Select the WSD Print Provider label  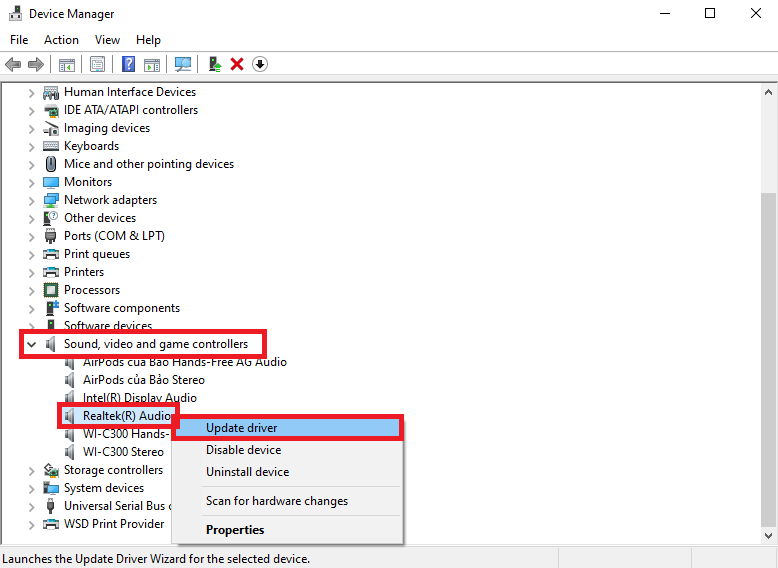pyautogui.click(x=114, y=524)
